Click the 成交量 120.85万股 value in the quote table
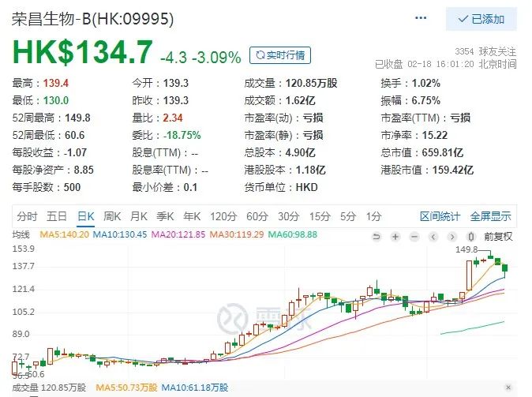The width and height of the screenshot is (532, 397). [x=312, y=83]
